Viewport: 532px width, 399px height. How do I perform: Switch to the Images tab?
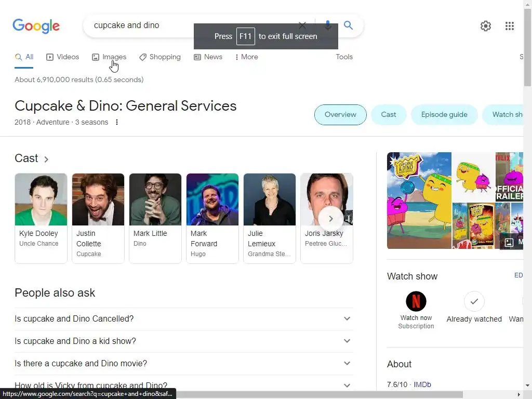(109, 57)
